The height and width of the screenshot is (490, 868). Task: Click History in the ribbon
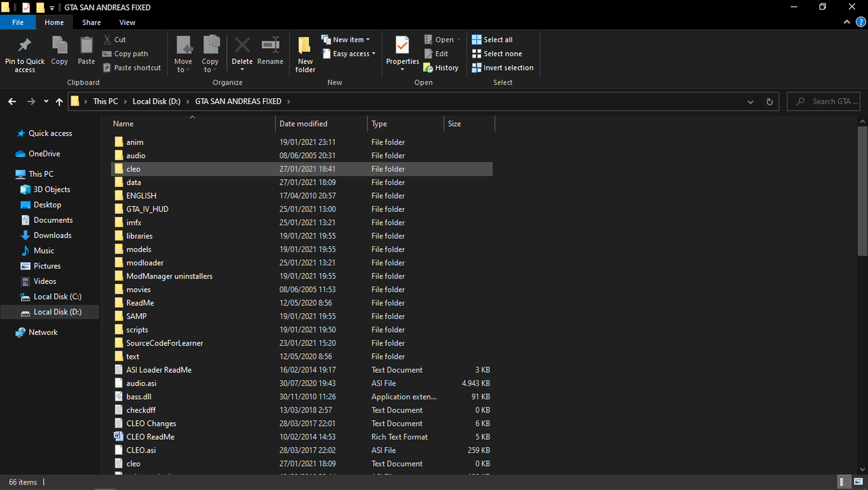(441, 68)
